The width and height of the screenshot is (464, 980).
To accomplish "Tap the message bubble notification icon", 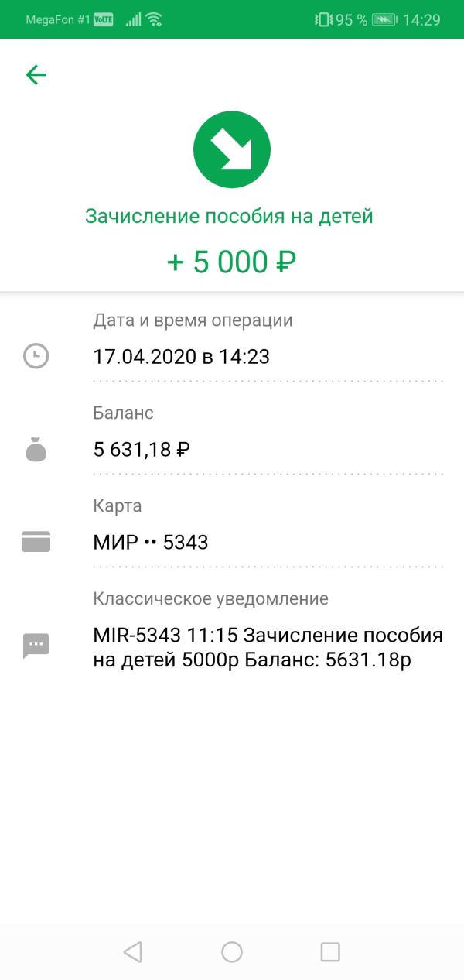I will (36, 646).
